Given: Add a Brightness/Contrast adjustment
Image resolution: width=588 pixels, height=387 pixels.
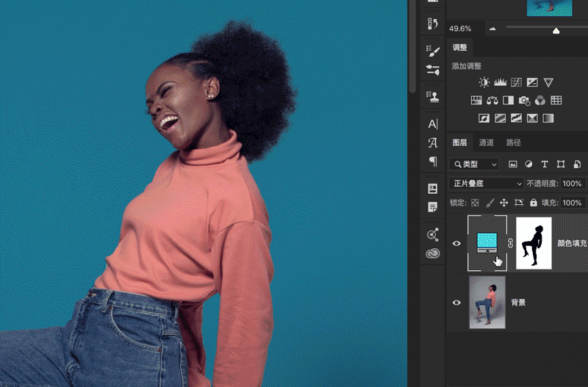Looking at the screenshot, I should pos(484,83).
